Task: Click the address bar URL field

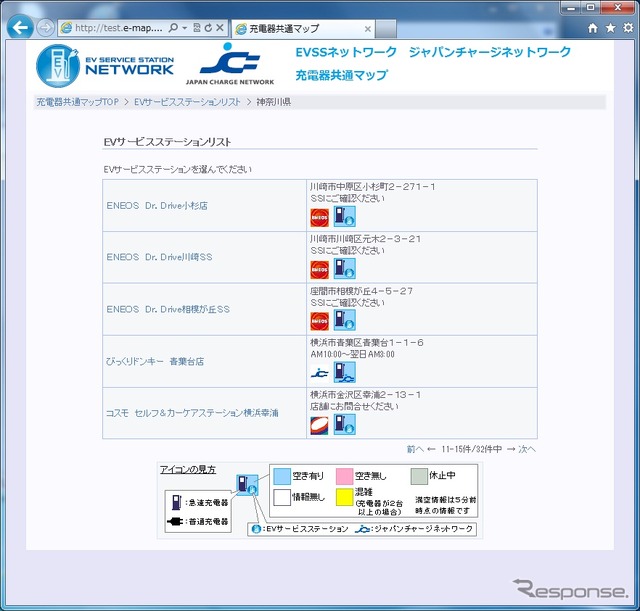Action: click(x=118, y=28)
